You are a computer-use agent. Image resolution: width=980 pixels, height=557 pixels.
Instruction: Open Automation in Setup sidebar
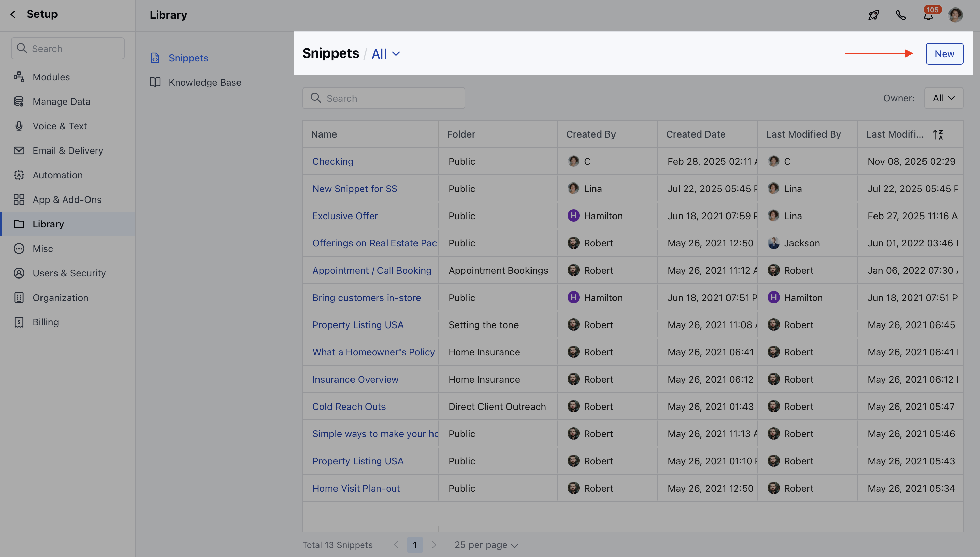click(57, 175)
